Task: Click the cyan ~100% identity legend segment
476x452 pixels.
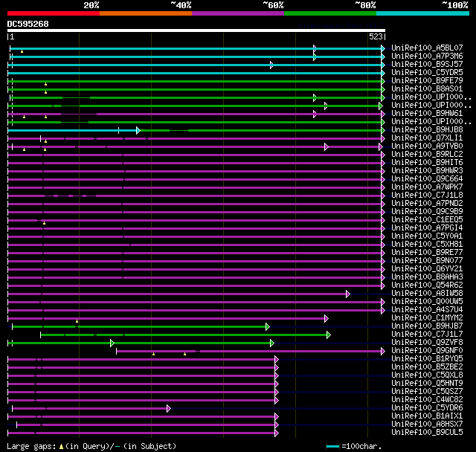Action: pos(423,13)
